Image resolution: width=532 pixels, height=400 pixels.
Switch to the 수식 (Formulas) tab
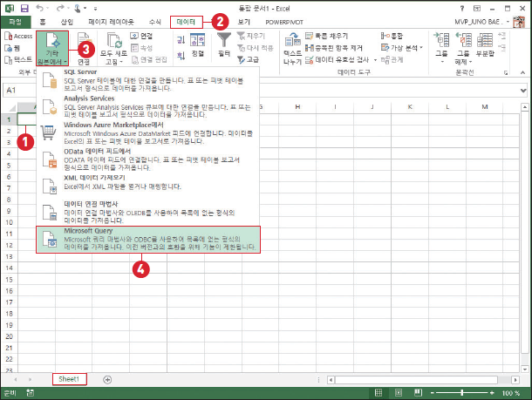click(x=155, y=22)
